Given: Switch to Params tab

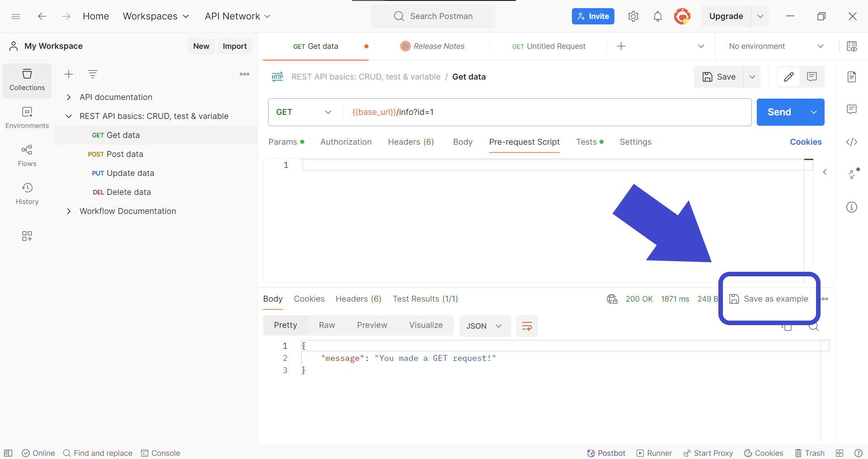Looking at the screenshot, I should click(x=286, y=142).
